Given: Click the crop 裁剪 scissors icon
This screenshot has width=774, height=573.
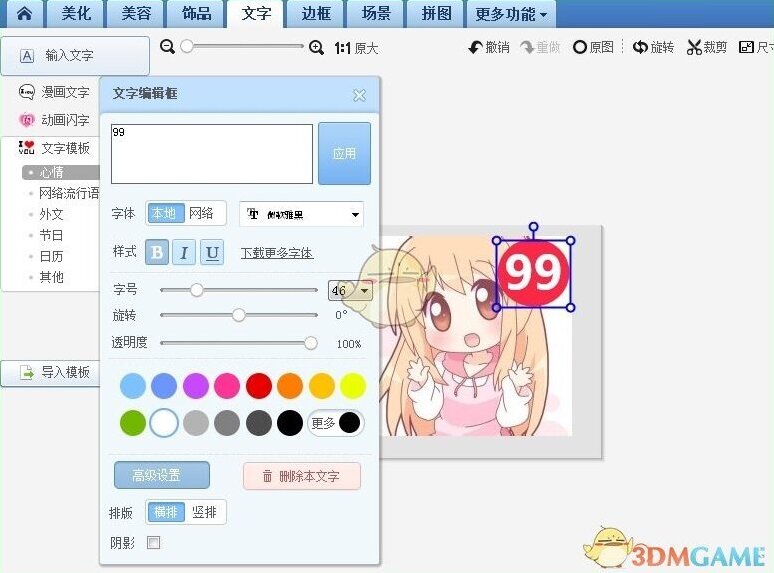Looking at the screenshot, I should click(694, 47).
